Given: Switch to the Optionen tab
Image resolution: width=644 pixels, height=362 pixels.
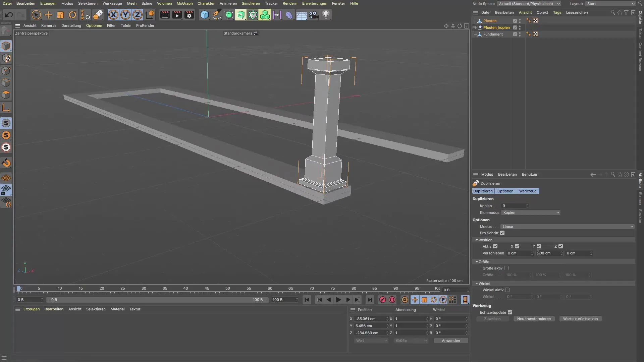Looking at the screenshot, I should pos(505,191).
